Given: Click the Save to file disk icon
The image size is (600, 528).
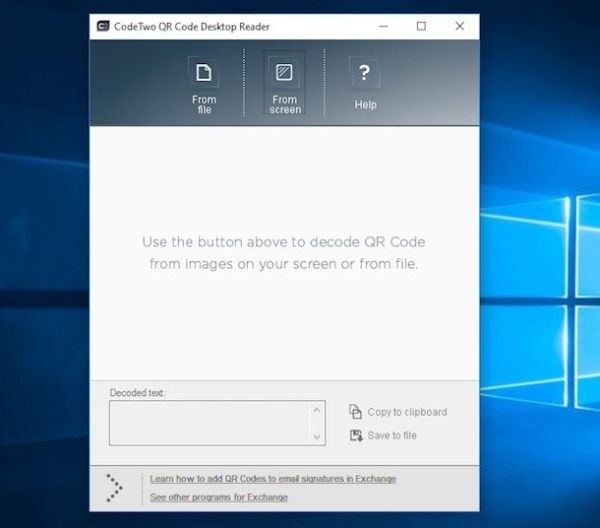Looking at the screenshot, I should pos(355,435).
